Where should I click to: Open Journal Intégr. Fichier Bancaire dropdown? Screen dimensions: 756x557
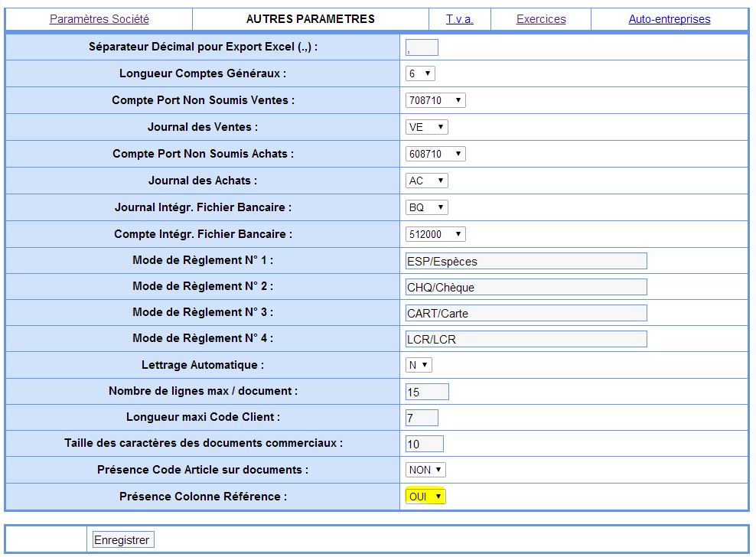point(426,208)
